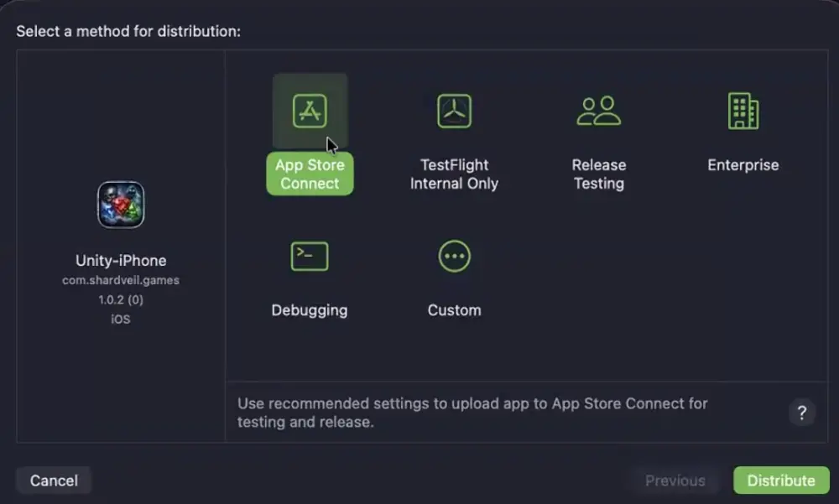Select the Enterprise building icon

click(743, 111)
